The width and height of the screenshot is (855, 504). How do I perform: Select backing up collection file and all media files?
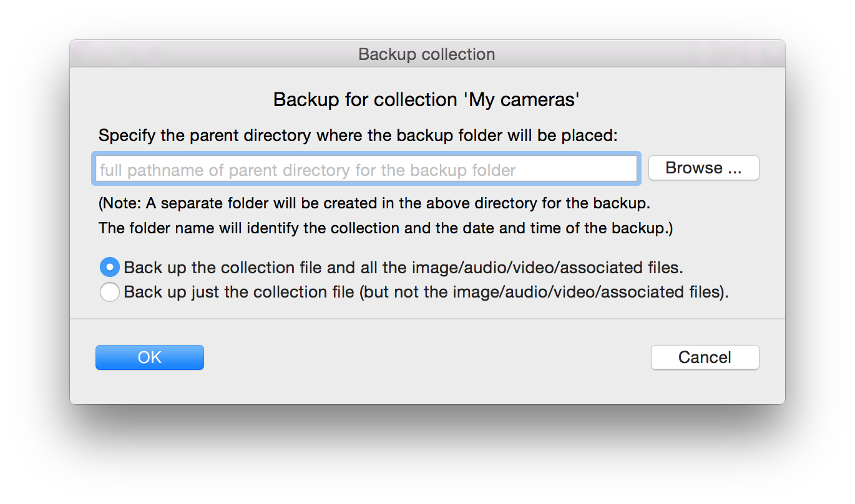[109, 267]
